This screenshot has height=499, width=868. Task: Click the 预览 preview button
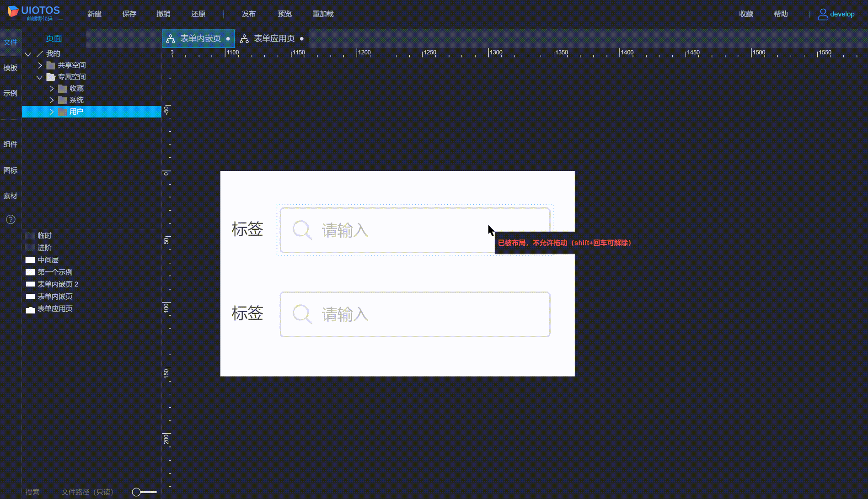tap(284, 14)
